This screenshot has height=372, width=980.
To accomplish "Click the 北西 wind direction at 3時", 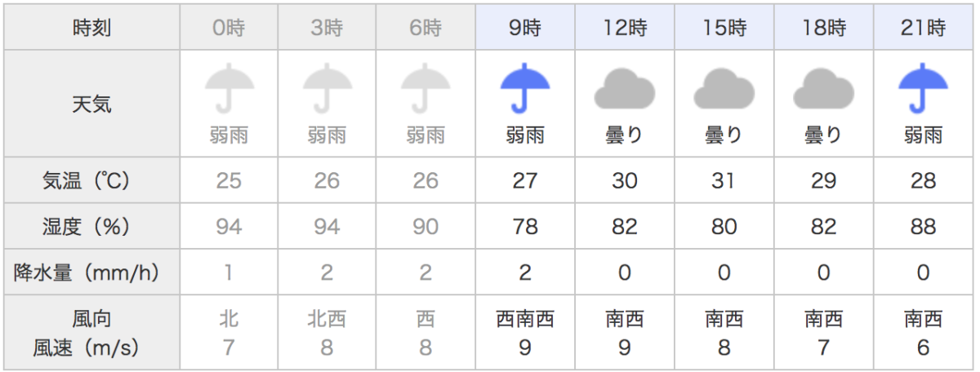I will tap(327, 319).
